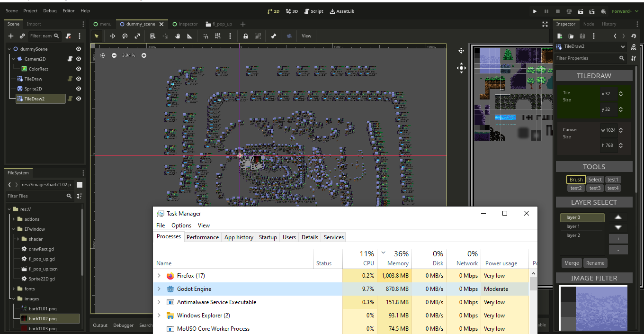Open documentation with DOC icon

pos(634,47)
